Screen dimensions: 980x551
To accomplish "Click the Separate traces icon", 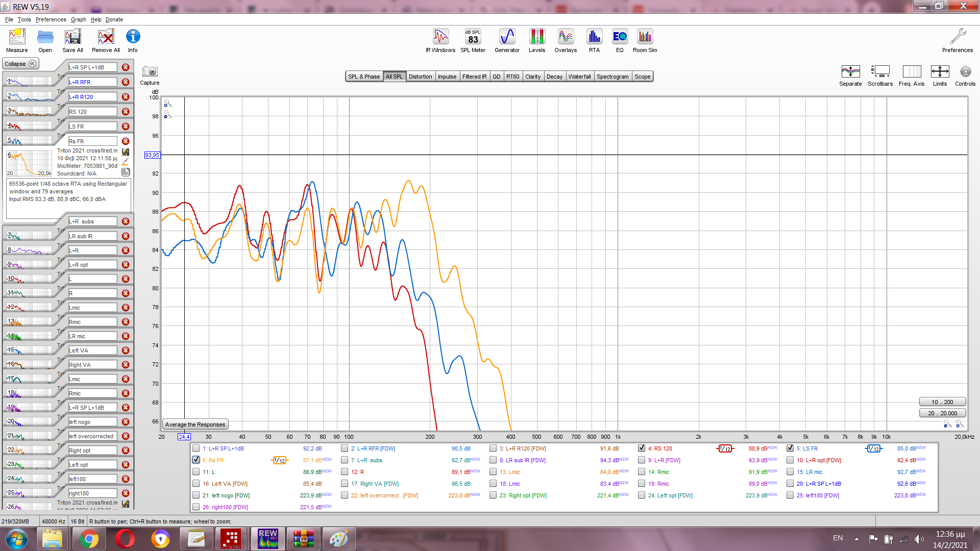I will click(x=850, y=72).
